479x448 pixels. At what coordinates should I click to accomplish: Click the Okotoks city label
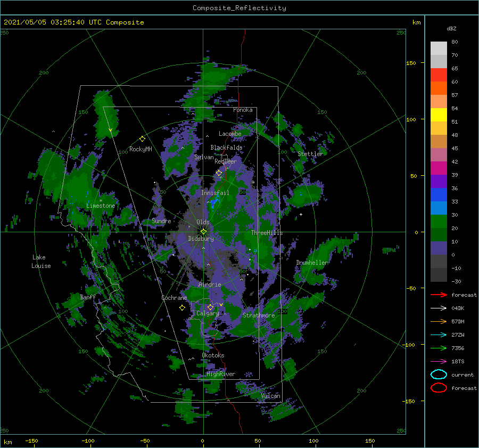pos(213,355)
